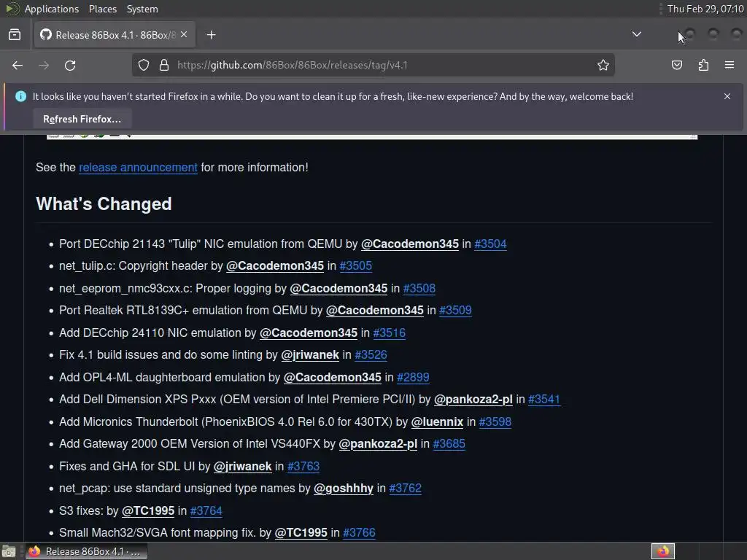This screenshot has height=560, width=747.
Task: Open the list all tabs chevron
Action: tap(636, 34)
